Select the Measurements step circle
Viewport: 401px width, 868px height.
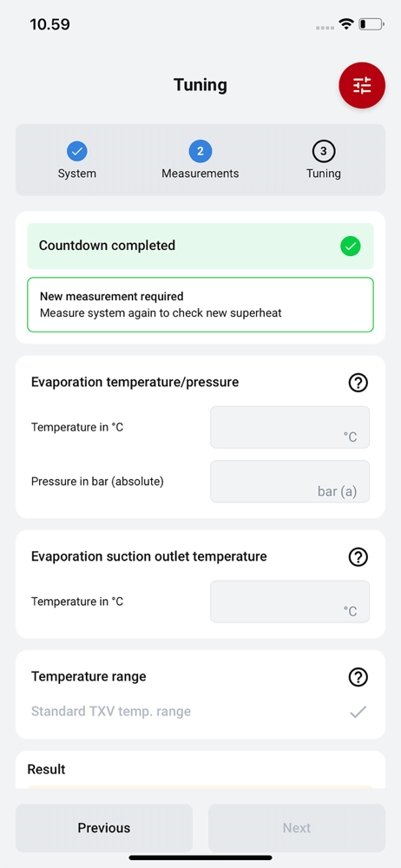pyautogui.click(x=200, y=150)
